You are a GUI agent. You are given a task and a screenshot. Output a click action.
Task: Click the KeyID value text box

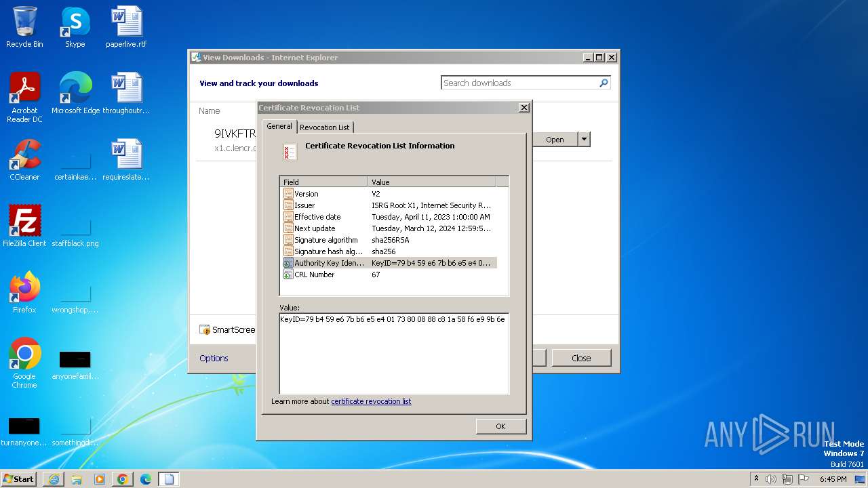point(394,353)
